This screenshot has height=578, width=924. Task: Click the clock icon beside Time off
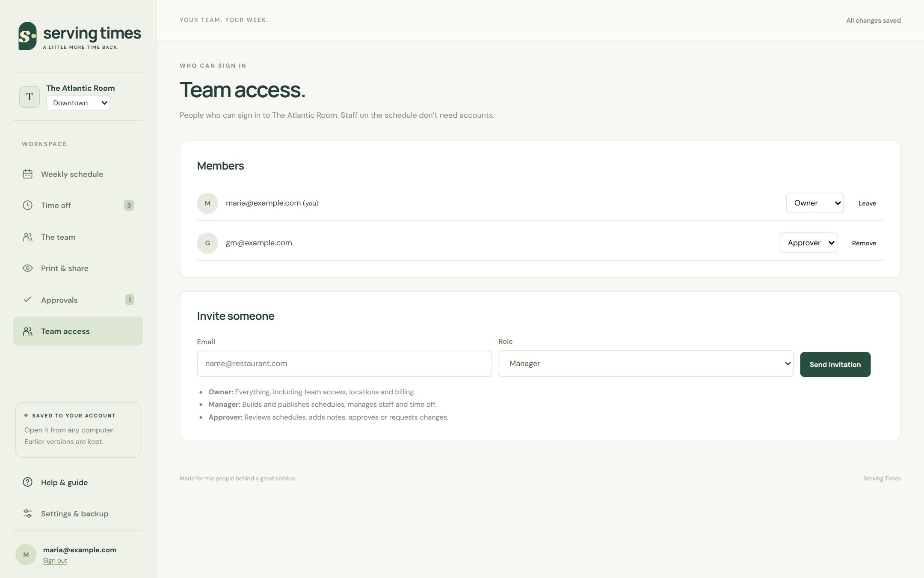pos(27,205)
